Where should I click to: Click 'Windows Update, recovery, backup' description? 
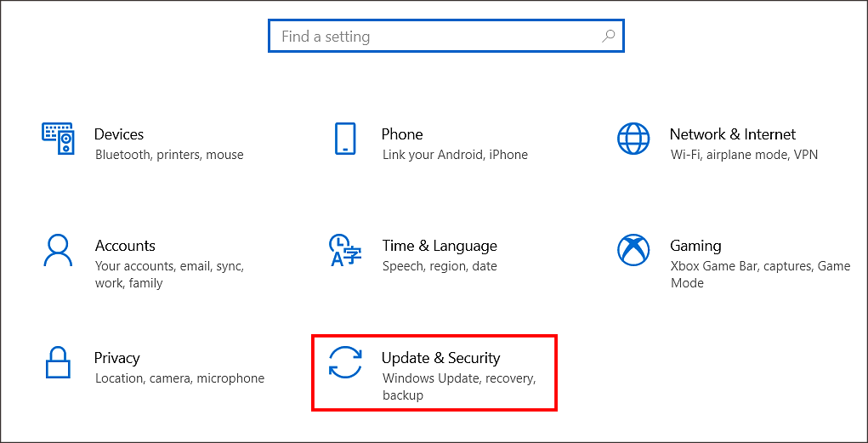(458, 386)
